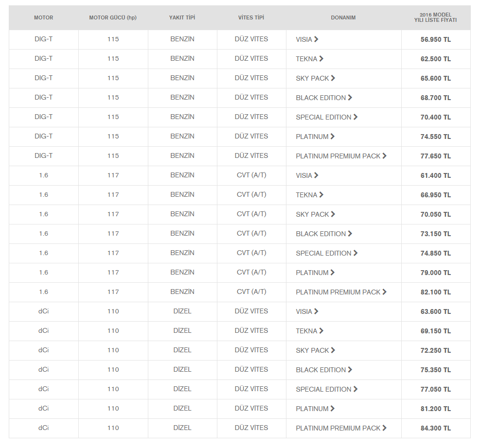
Task: Click arrow beside dCi PLATINUM PREMIUM PACK
Action: [x=384, y=428]
